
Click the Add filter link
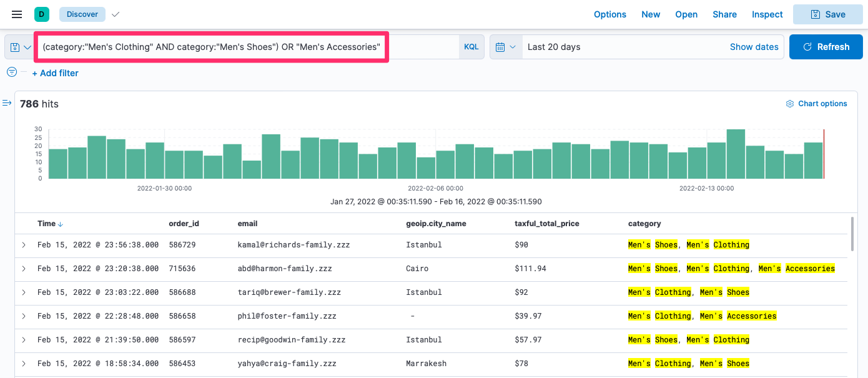click(x=56, y=73)
